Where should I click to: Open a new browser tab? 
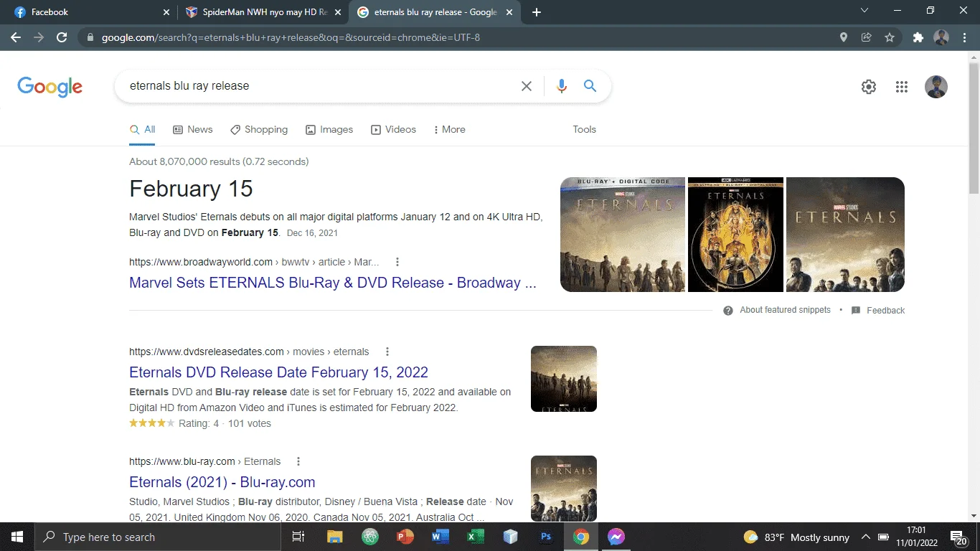click(537, 12)
